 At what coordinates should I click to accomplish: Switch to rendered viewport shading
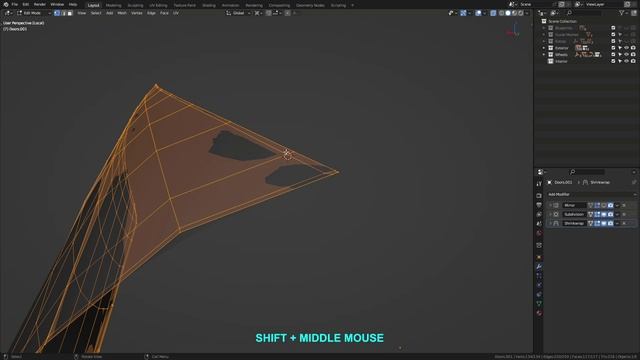(520, 13)
